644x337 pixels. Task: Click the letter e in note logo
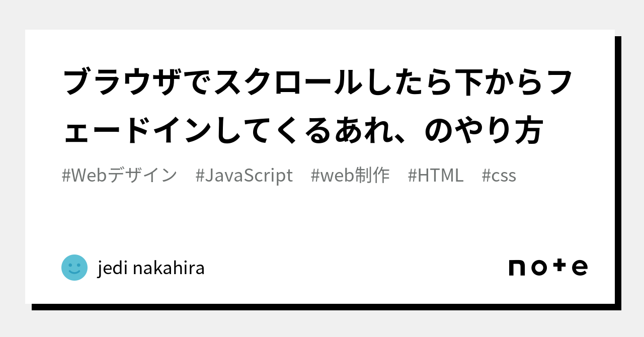click(x=580, y=268)
